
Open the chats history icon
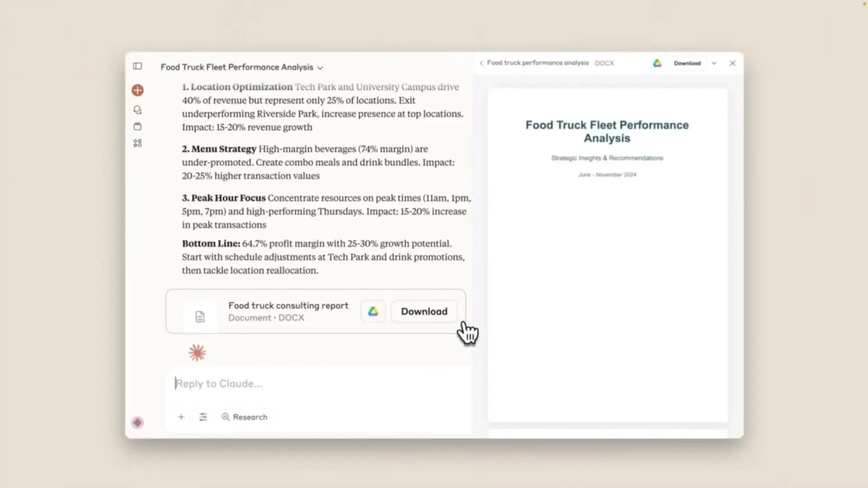(137, 110)
